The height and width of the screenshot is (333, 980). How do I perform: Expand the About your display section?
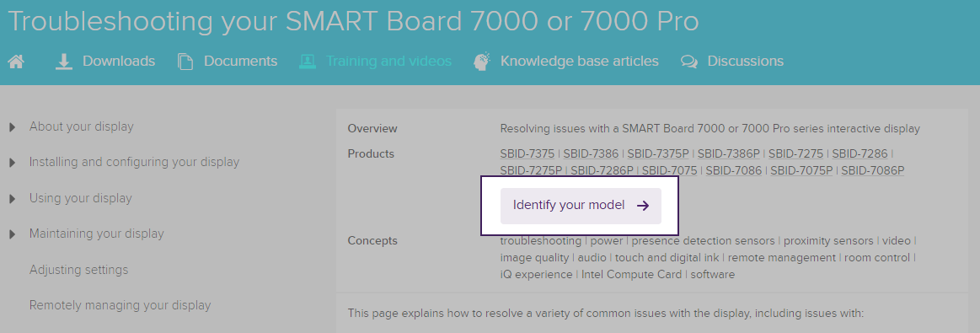[12, 127]
